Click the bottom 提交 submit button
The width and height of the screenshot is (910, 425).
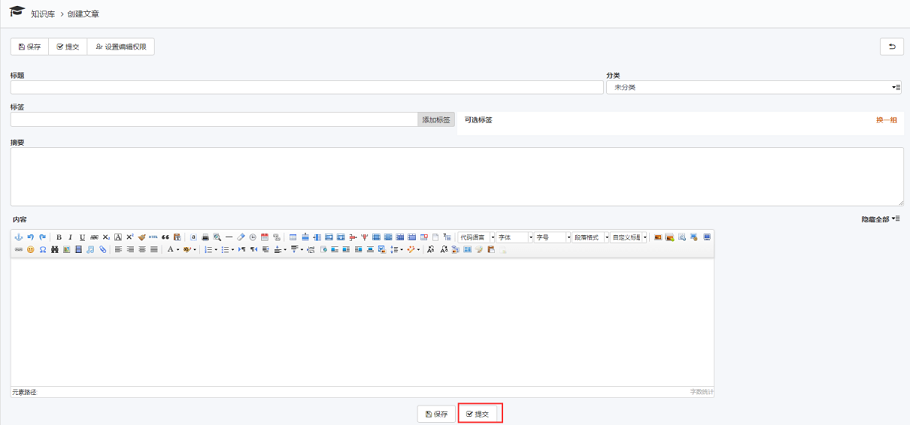tap(479, 414)
